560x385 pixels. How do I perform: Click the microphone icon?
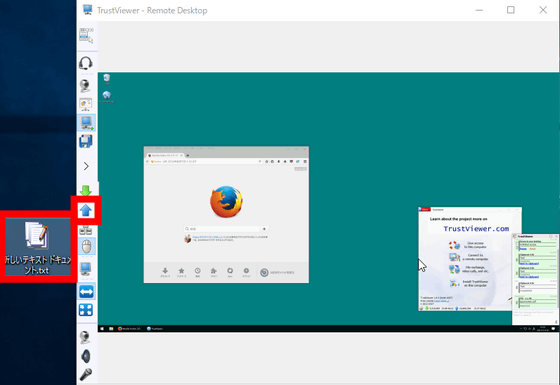coord(86,374)
